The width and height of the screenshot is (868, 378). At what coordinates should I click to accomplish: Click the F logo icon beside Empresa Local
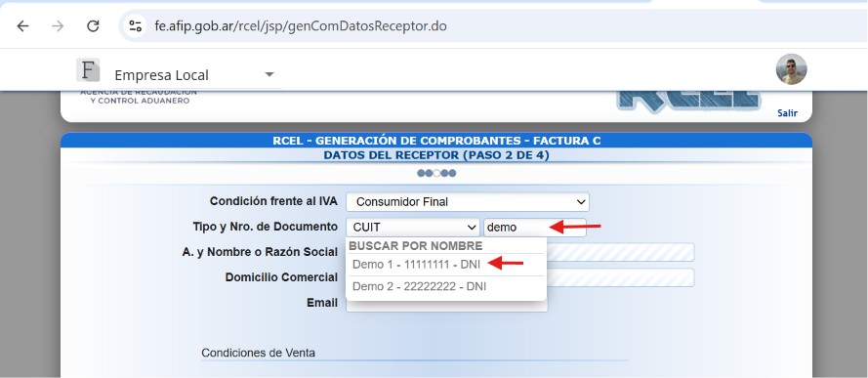pos(88,70)
